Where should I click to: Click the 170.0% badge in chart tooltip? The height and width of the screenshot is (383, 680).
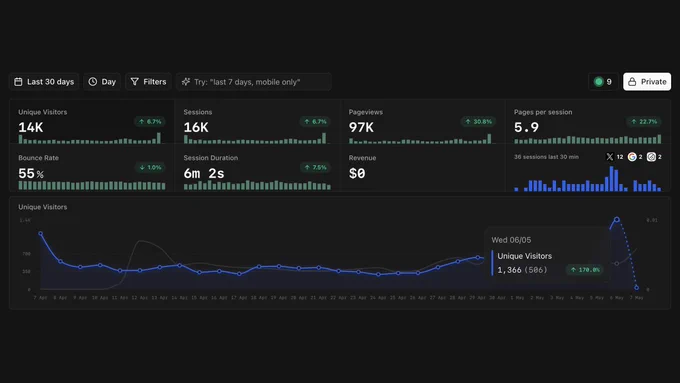585,270
